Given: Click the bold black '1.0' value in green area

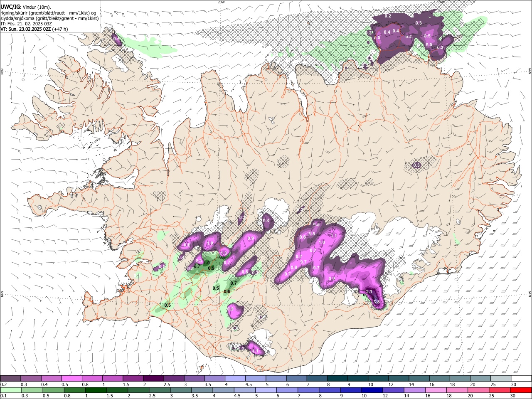Looking at the screenshot, I should pyautogui.click(x=207, y=263).
